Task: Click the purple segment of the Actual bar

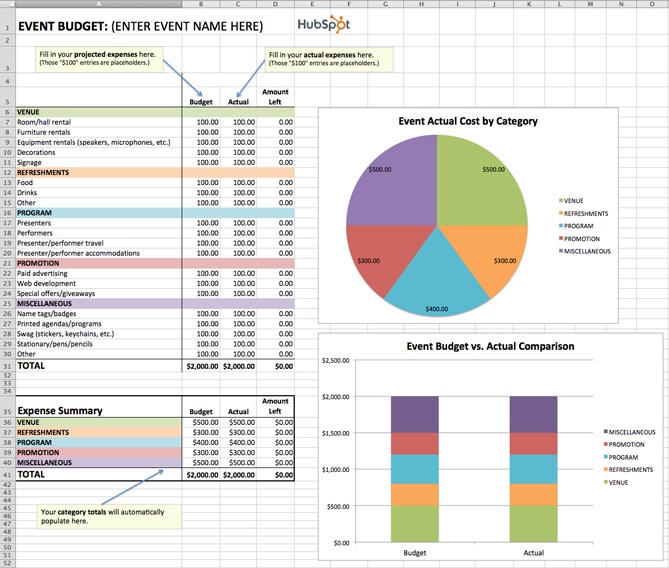Action: (x=534, y=414)
